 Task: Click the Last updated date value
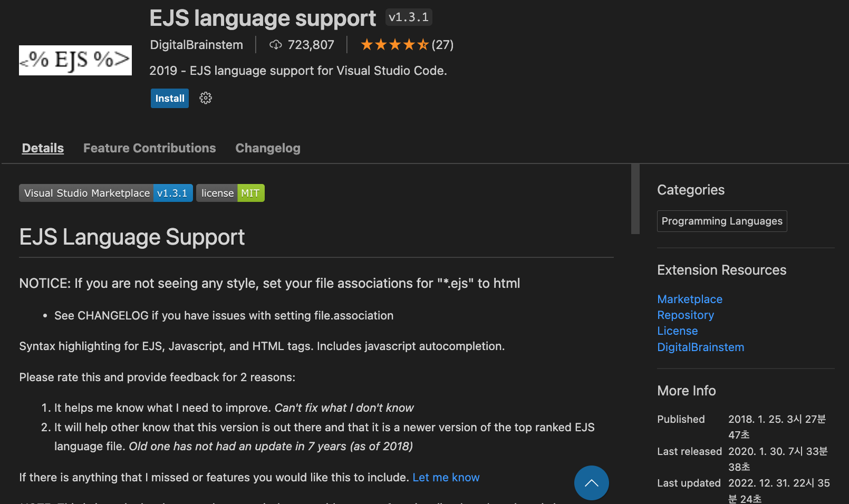[779, 490]
